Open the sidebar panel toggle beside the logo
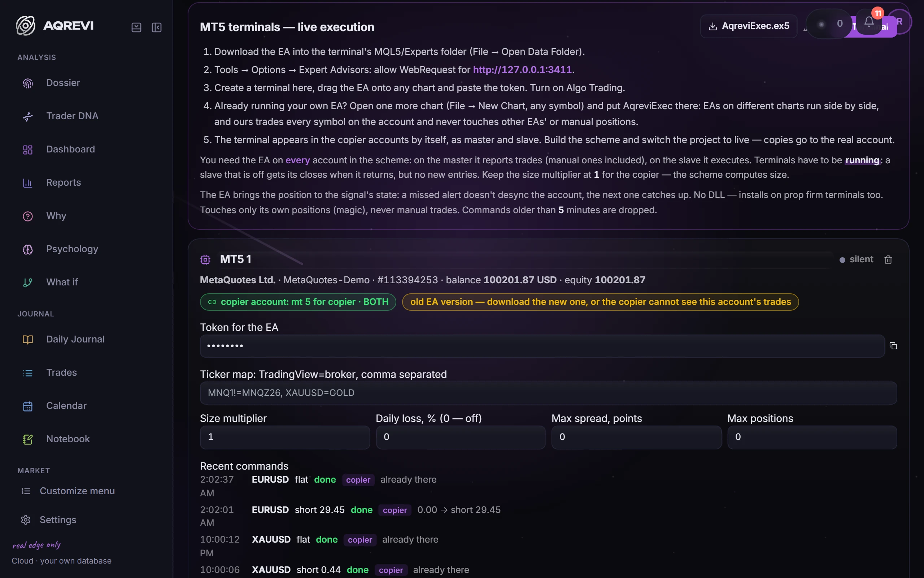The height and width of the screenshot is (578, 924). 136,27
